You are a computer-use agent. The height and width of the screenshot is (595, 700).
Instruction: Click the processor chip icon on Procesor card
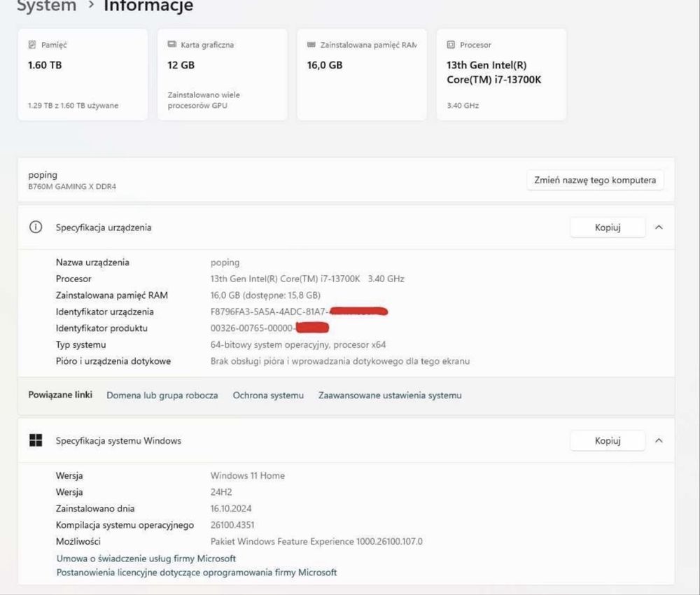[x=451, y=45]
